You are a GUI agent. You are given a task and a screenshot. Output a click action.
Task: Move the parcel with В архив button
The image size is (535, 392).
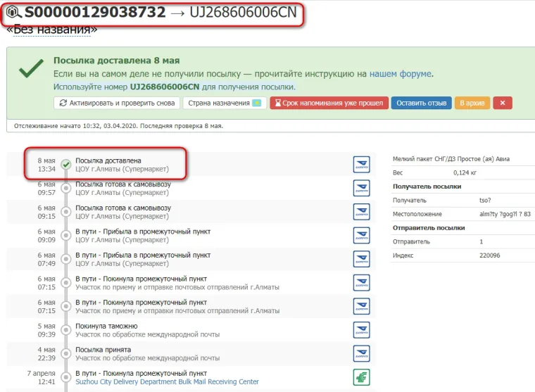pyautogui.click(x=472, y=103)
